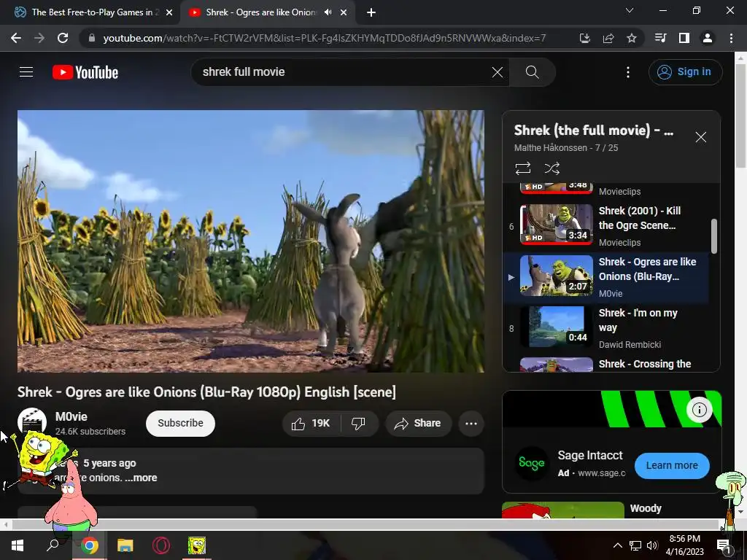
Task: Go to the YouTube home logo
Action: tap(85, 72)
